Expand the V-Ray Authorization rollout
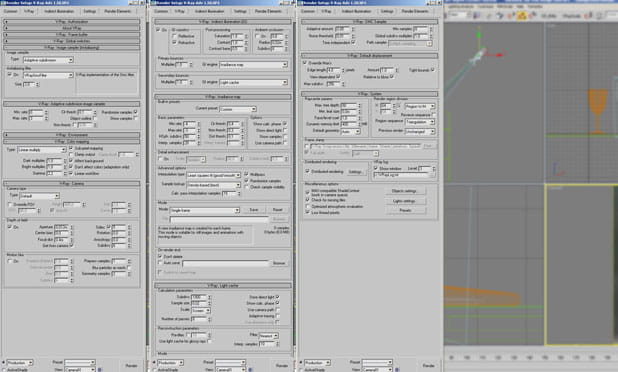This screenshot has height=372, width=618. point(72,22)
